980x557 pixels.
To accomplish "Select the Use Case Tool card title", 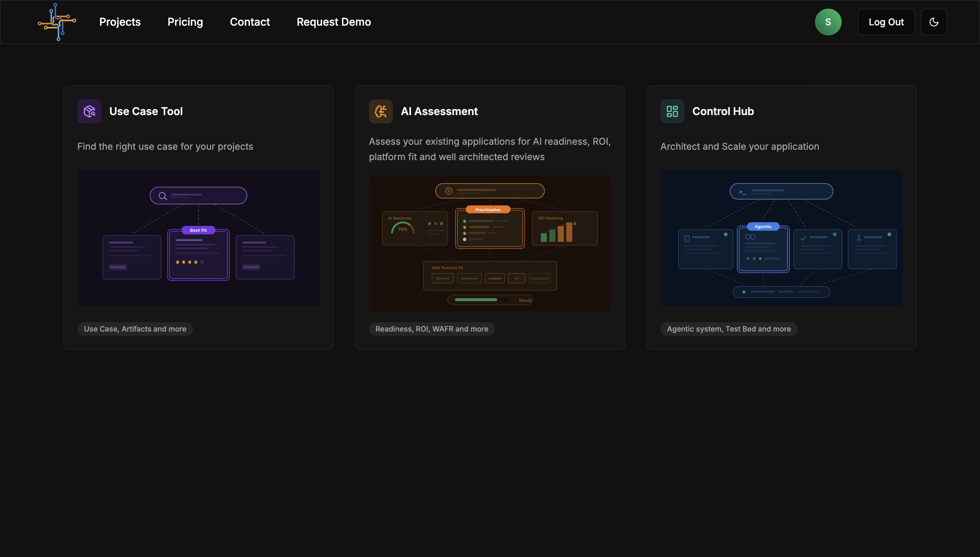I will pos(146,111).
